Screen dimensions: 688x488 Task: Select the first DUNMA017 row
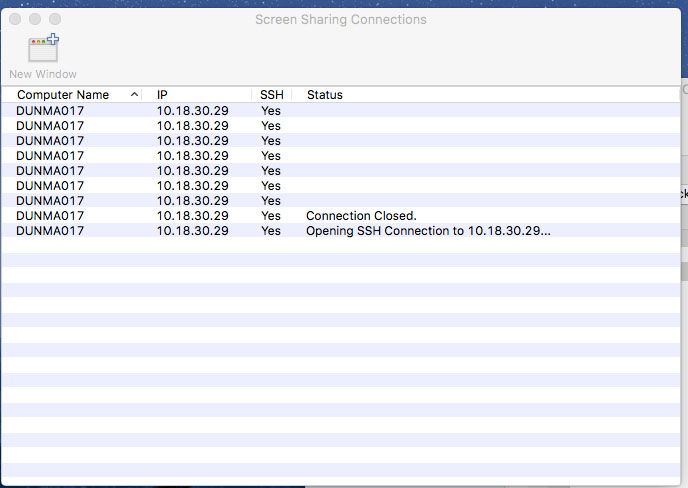(x=340, y=111)
